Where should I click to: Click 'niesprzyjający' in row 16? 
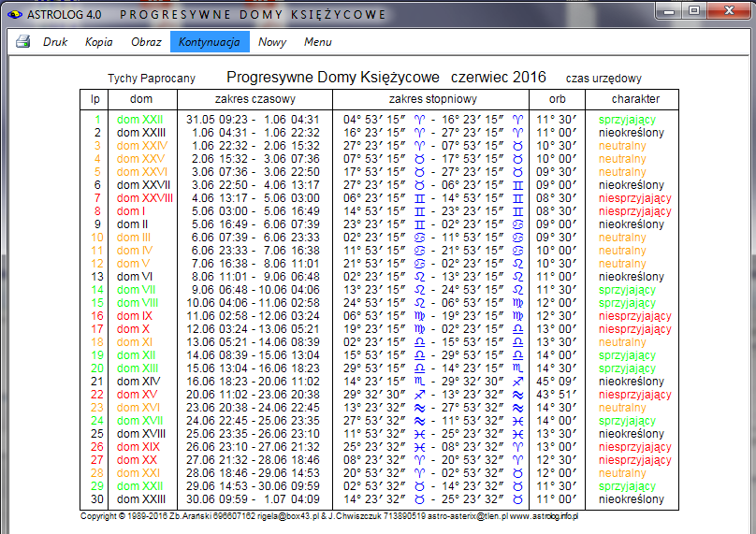(x=635, y=316)
